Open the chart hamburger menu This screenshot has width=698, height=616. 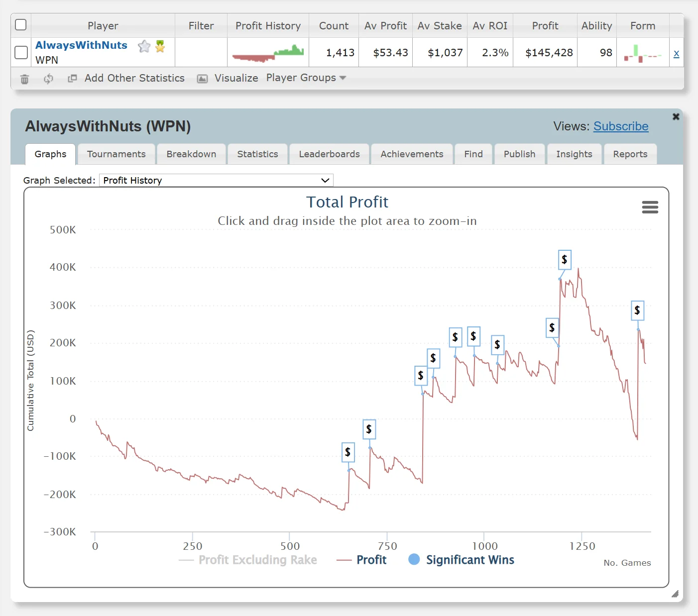(650, 207)
